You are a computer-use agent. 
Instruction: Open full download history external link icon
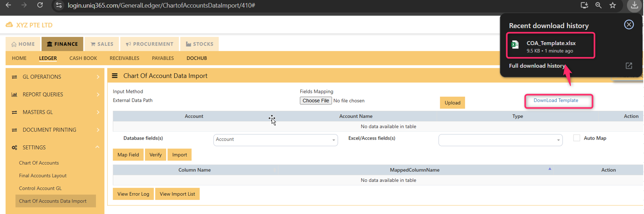coord(629,66)
